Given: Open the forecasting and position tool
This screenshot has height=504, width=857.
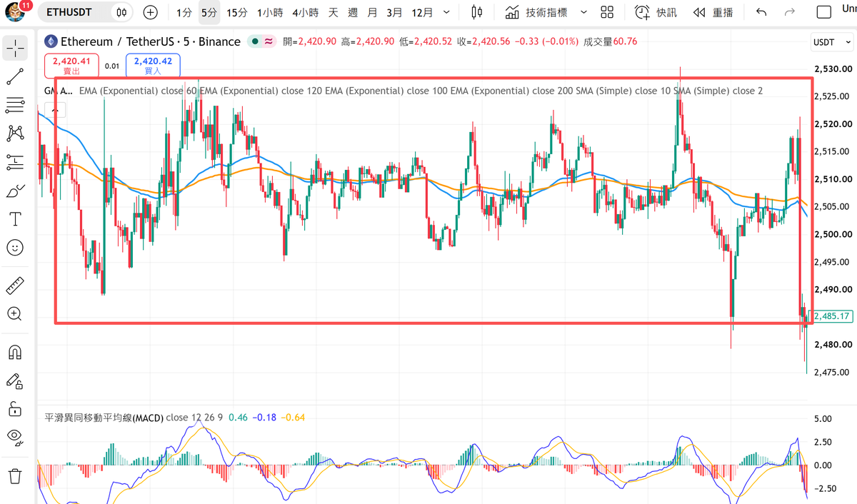Looking at the screenshot, I should pyautogui.click(x=15, y=161).
